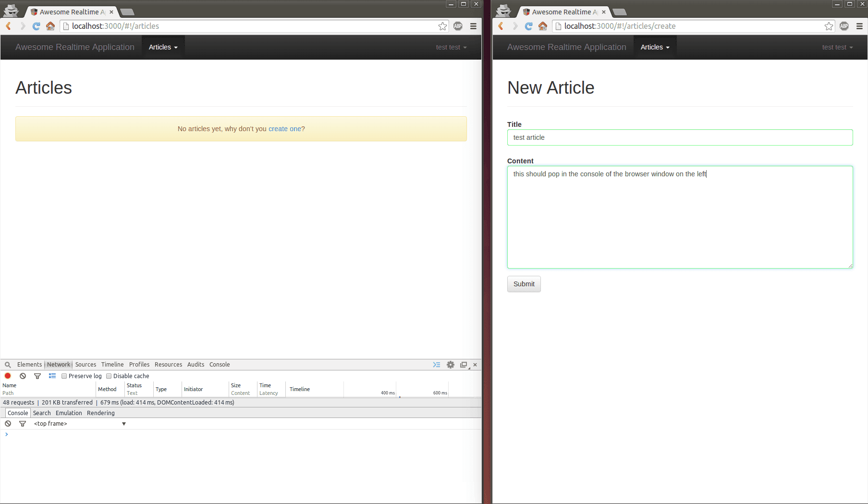Viewport: 868px width, 504px height.
Task: Switch to the Sources panel tab
Action: coord(86,365)
